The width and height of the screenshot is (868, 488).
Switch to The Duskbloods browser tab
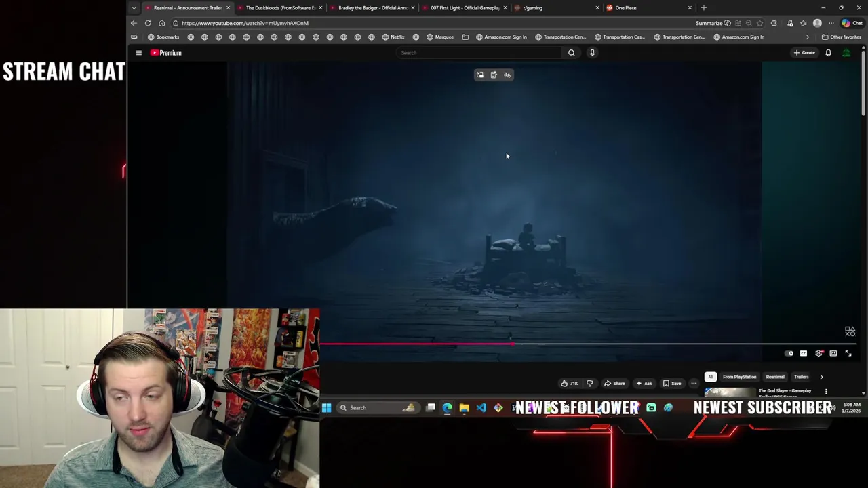pyautogui.click(x=279, y=8)
